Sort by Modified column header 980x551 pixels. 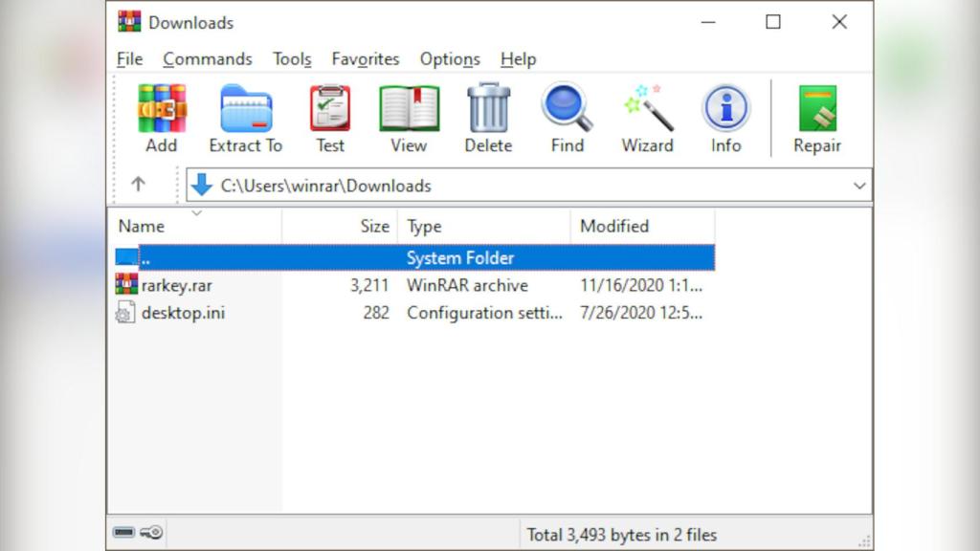pos(642,226)
